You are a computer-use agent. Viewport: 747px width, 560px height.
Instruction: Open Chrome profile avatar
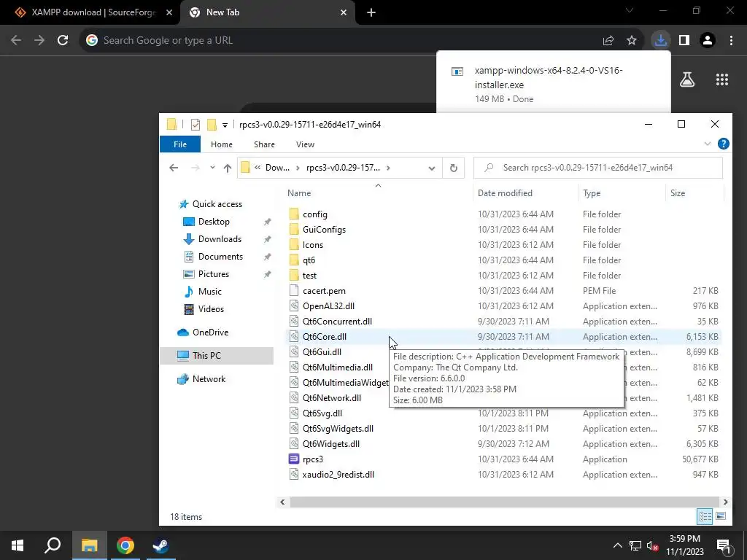708,41
